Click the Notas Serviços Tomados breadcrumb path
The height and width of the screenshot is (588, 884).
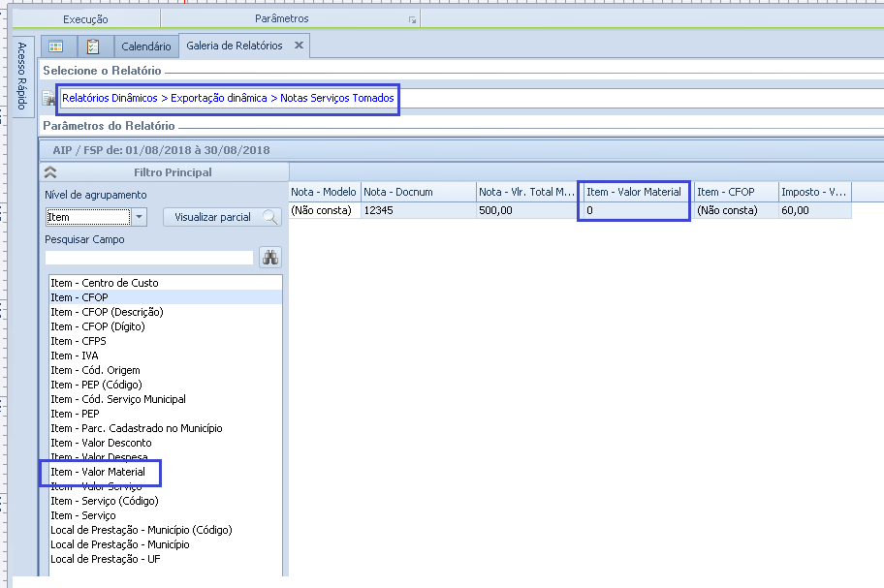point(337,99)
